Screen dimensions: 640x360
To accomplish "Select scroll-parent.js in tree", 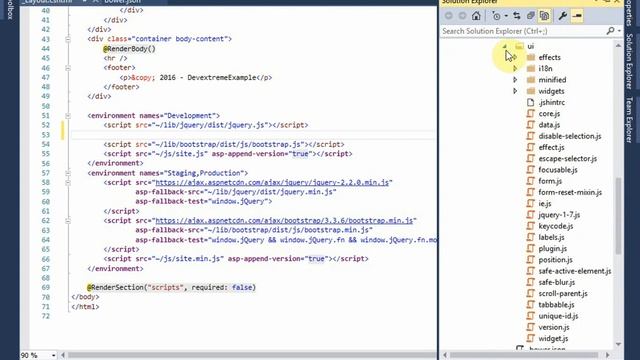I will pyautogui.click(x=563, y=293).
